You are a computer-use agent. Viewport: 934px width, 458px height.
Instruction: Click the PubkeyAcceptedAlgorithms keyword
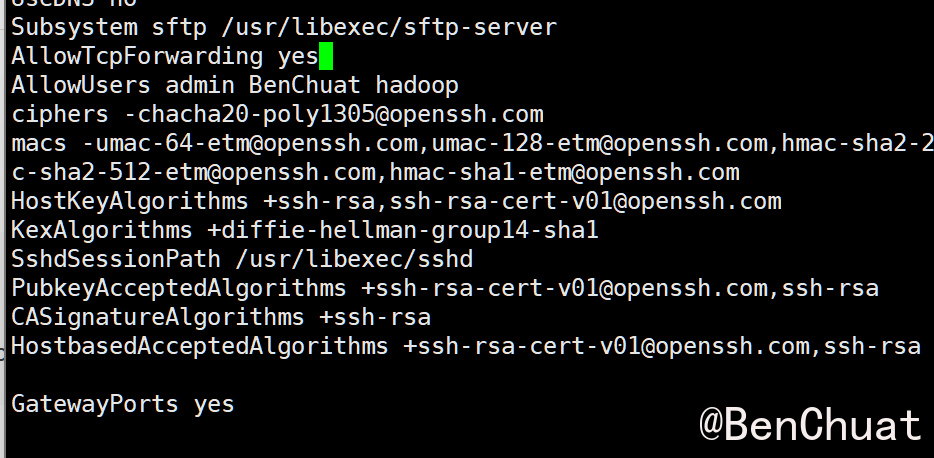pos(179,288)
